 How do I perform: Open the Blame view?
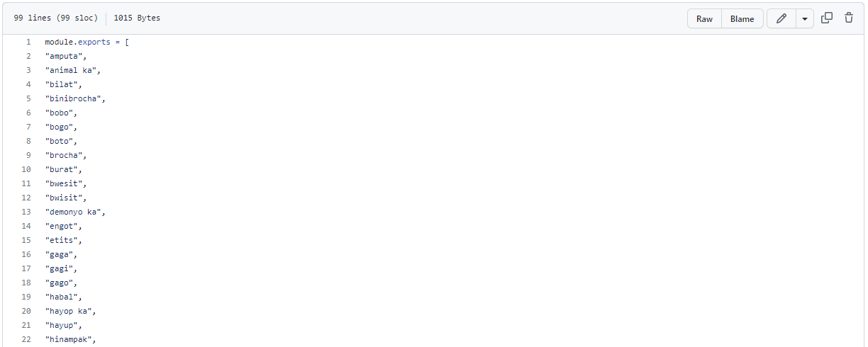742,18
